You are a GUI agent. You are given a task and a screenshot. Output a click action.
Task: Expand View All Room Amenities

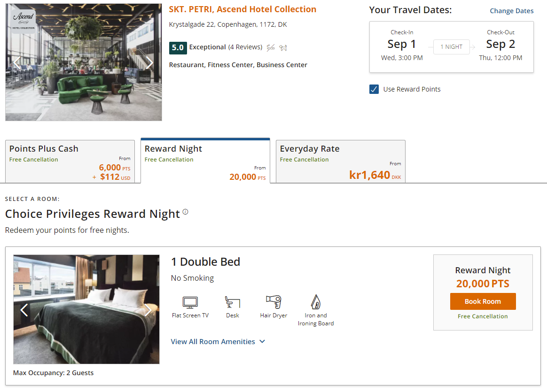(x=218, y=341)
